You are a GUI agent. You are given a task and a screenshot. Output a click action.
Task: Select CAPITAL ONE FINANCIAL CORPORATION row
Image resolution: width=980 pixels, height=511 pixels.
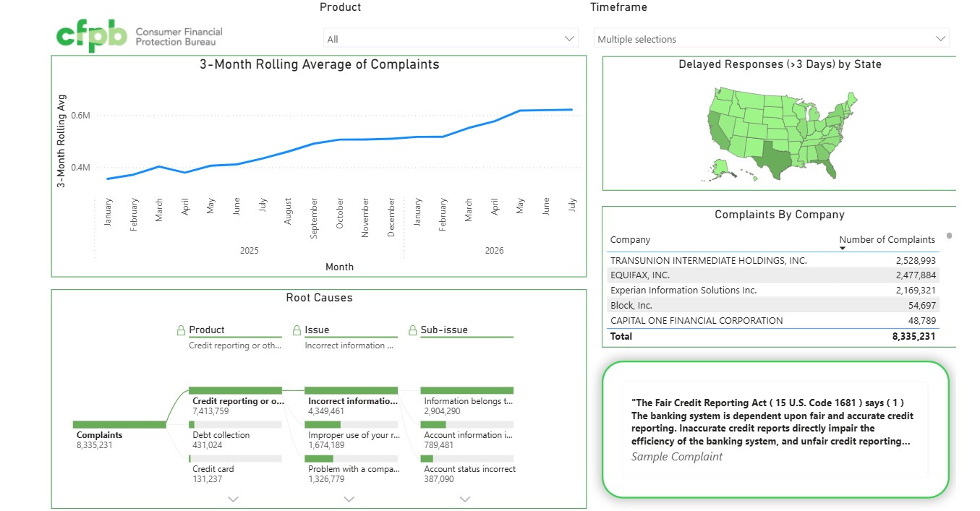coord(772,321)
